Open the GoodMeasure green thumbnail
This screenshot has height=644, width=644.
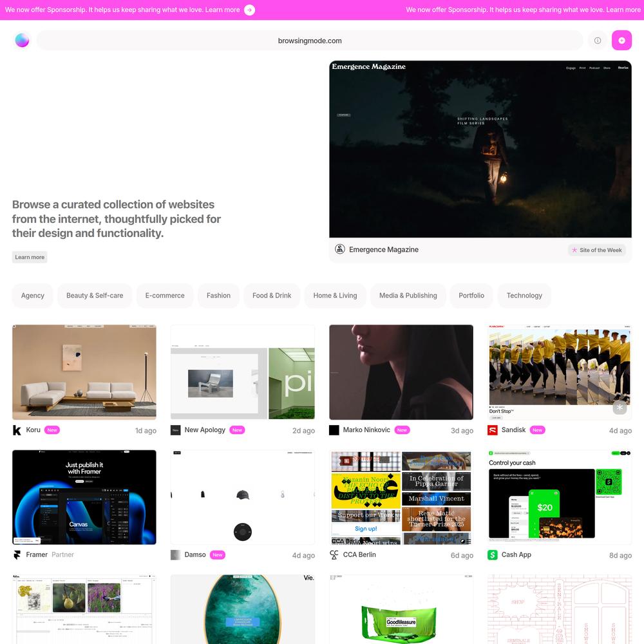pyautogui.click(x=401, y=609)
